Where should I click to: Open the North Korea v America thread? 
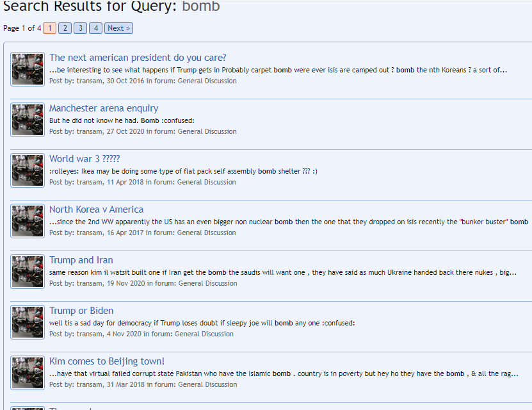tap(96, 209)
